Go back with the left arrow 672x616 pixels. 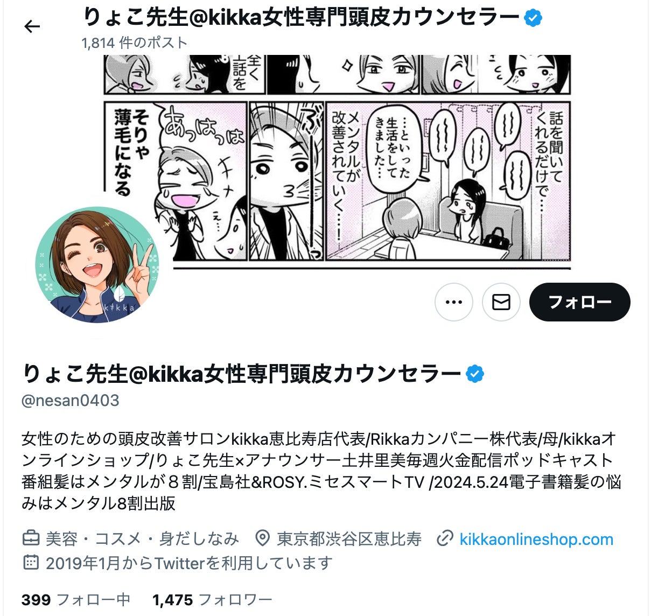[32, 26]
